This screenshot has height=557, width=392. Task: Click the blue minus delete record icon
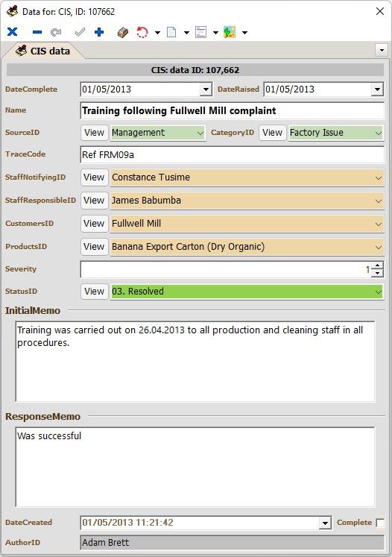coord(37,32)
